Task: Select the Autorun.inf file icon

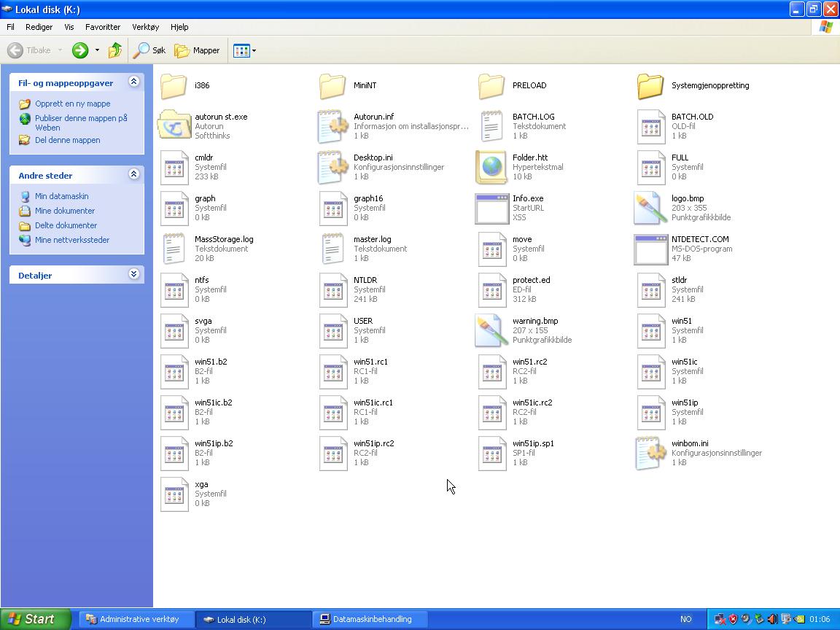Action: pos(332,126)
